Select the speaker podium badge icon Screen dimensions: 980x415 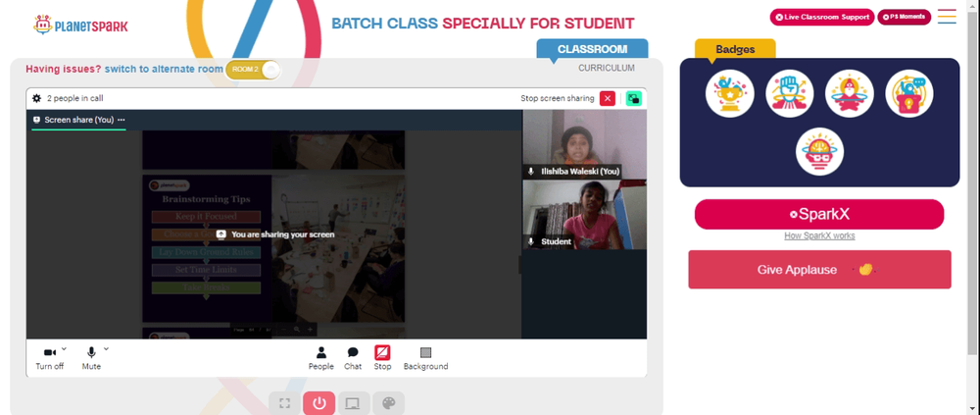click(x=909, y=94)
